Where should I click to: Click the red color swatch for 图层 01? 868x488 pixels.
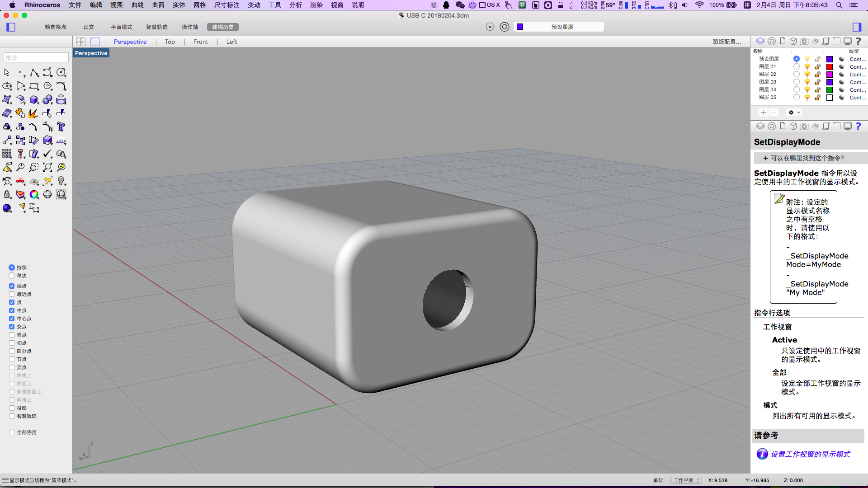tap(830, 67)
